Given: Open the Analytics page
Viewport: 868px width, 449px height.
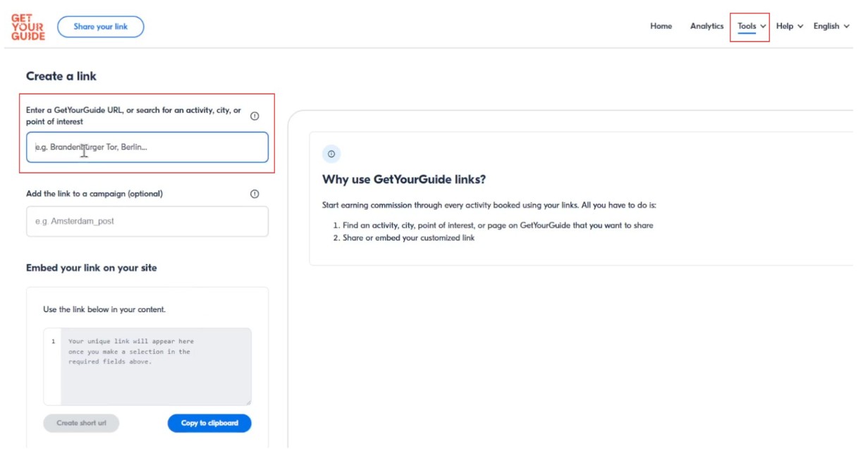Looking at the screenshot, I should pyautogui.click(x=707, y=27).
